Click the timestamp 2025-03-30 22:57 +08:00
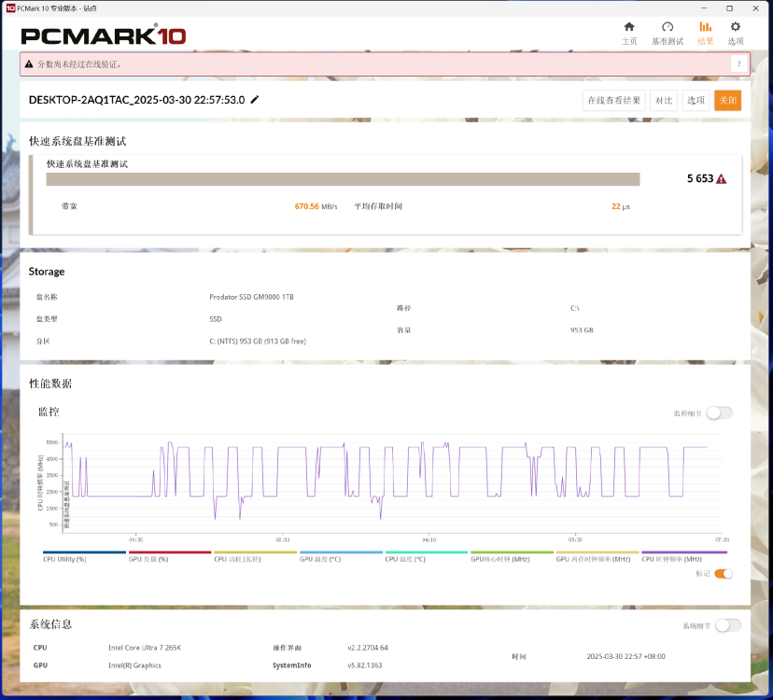Screen dimensions: 773x700 pyautogui.click(x=626, y=657)
